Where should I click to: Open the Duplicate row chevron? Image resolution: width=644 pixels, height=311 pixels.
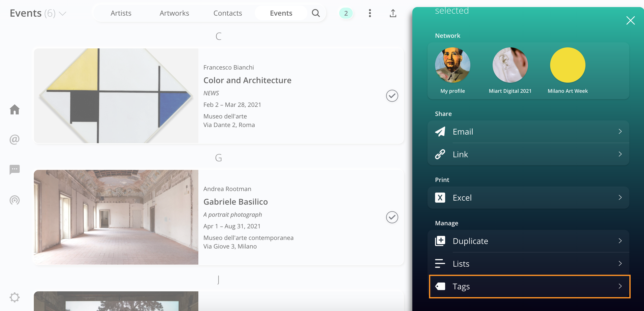click(620, 241)
